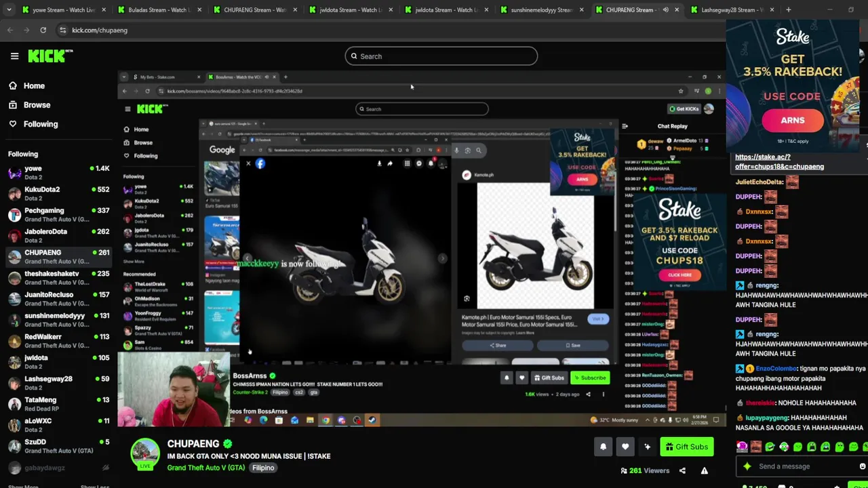Open the stake.ac offer link in chat
This screenshot has height=488, width=868.
coord(779,162)
